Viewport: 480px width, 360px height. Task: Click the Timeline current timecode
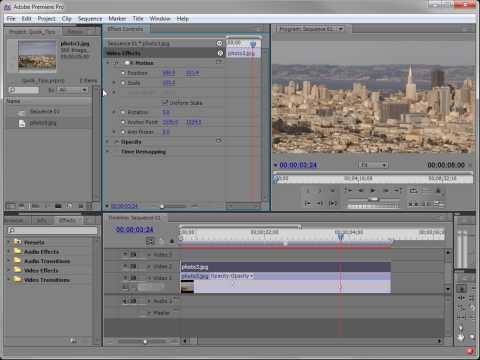[x=135, y=229]
